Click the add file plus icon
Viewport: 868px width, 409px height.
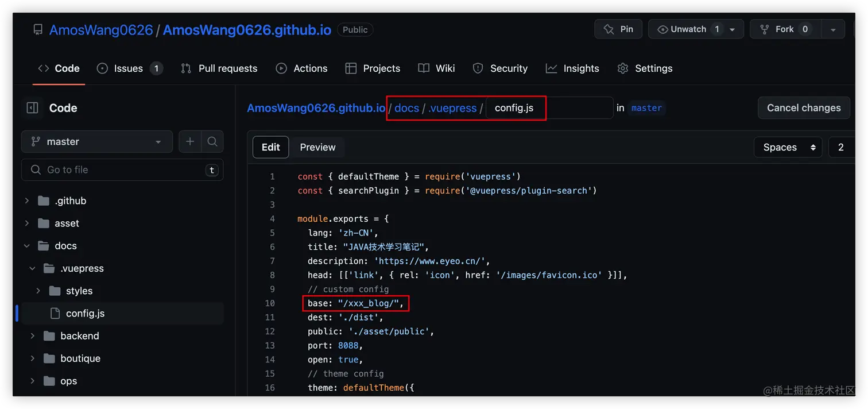190,141
